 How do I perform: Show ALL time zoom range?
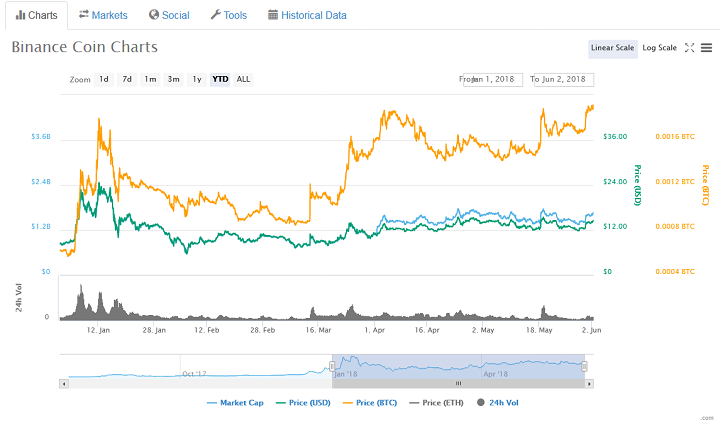[x=243, y=79]
